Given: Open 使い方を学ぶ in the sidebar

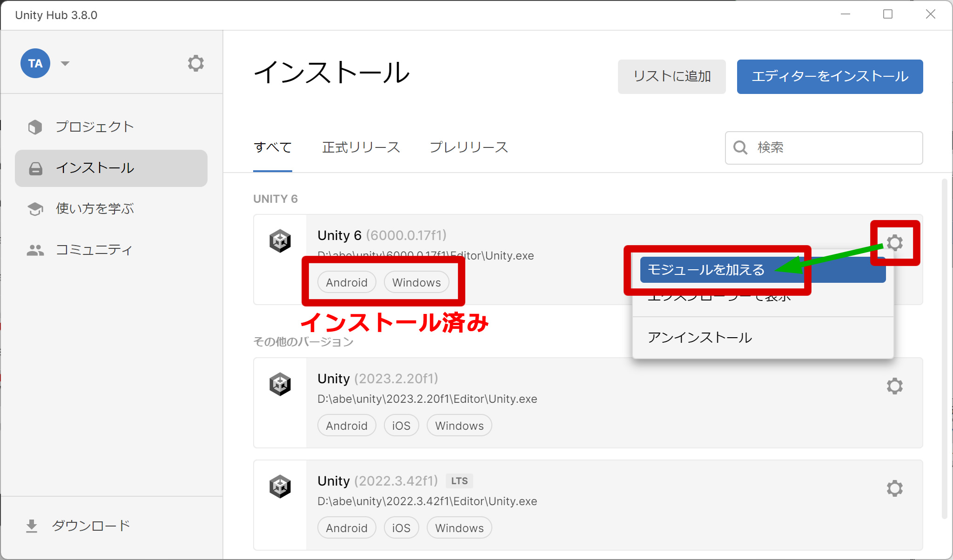Looking at the screenshot, I should coord(111,209).
